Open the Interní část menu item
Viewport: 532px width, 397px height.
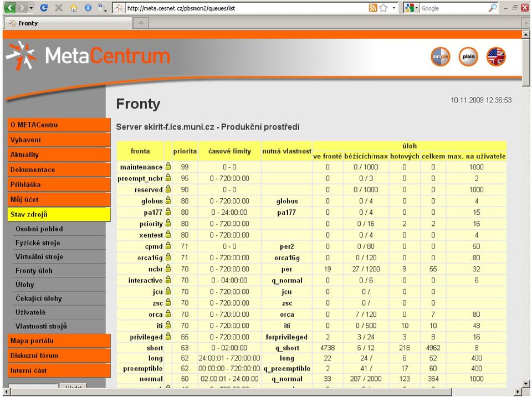click(59, 370)
